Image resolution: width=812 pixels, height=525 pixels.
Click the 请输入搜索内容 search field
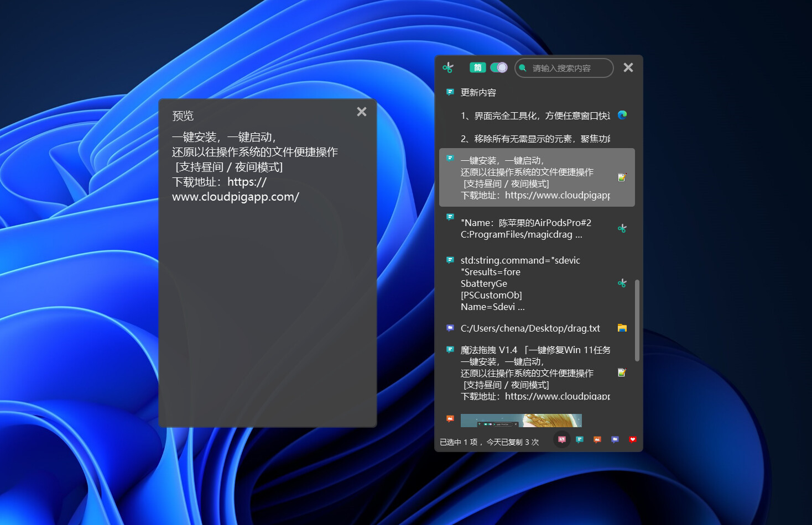563,67
